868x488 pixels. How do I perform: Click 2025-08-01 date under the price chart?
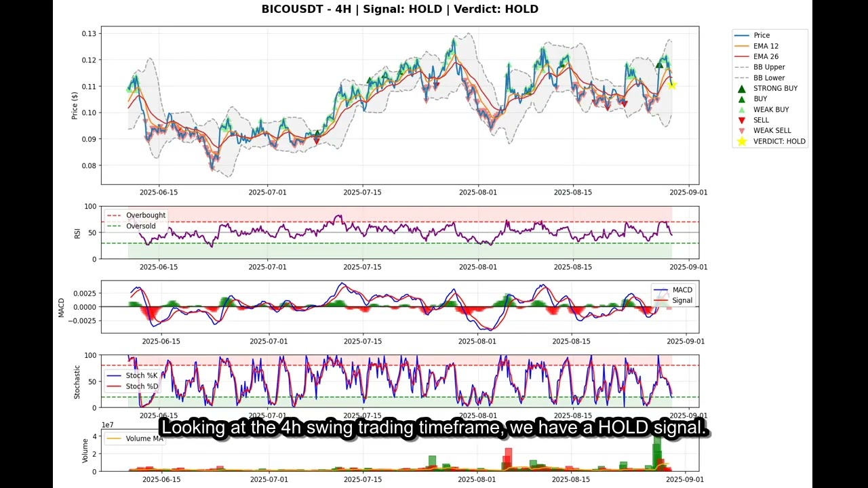477,192
